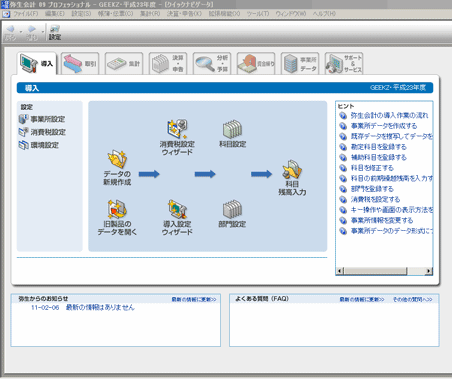Switch to the 導入 tab
452x379 pixels.
(x=37, y=63)
